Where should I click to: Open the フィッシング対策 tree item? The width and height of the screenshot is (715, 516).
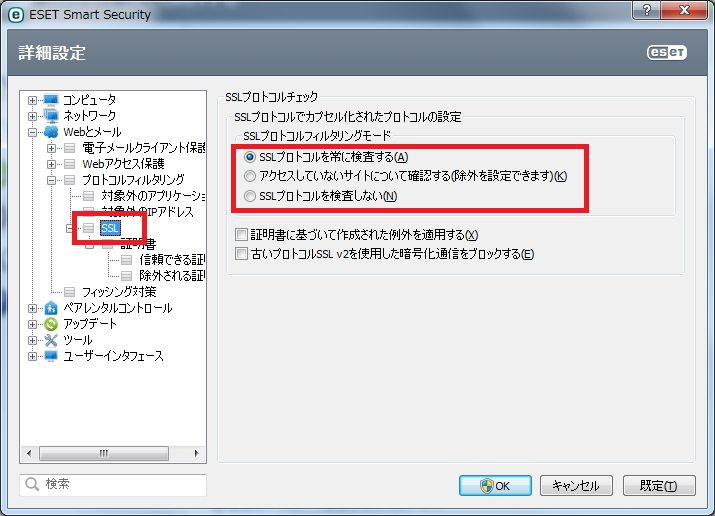(x=119, y=292)
